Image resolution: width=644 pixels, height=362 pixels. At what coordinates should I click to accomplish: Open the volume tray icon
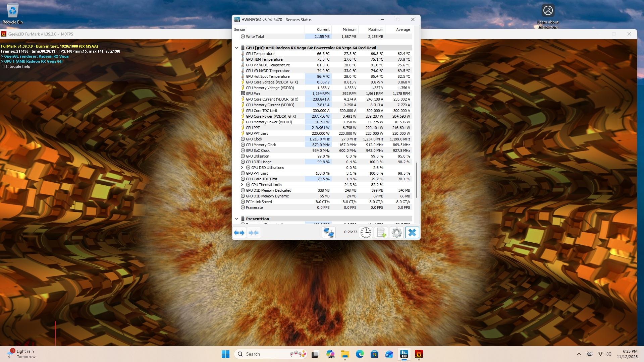608,354
